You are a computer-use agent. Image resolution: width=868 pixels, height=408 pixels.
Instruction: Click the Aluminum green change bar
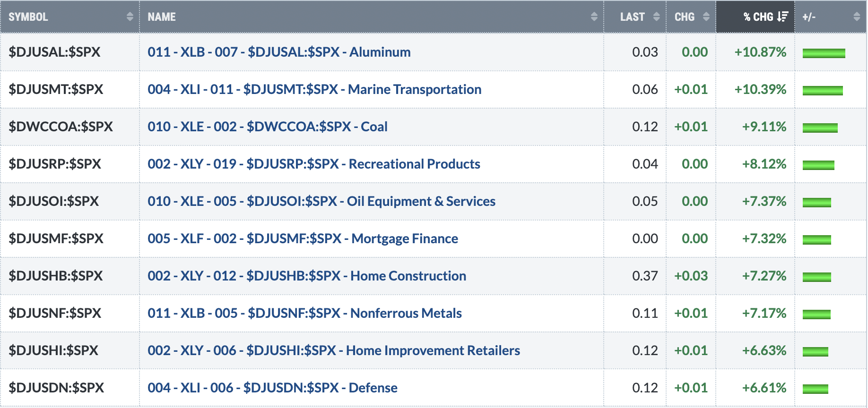pos(824,53)
